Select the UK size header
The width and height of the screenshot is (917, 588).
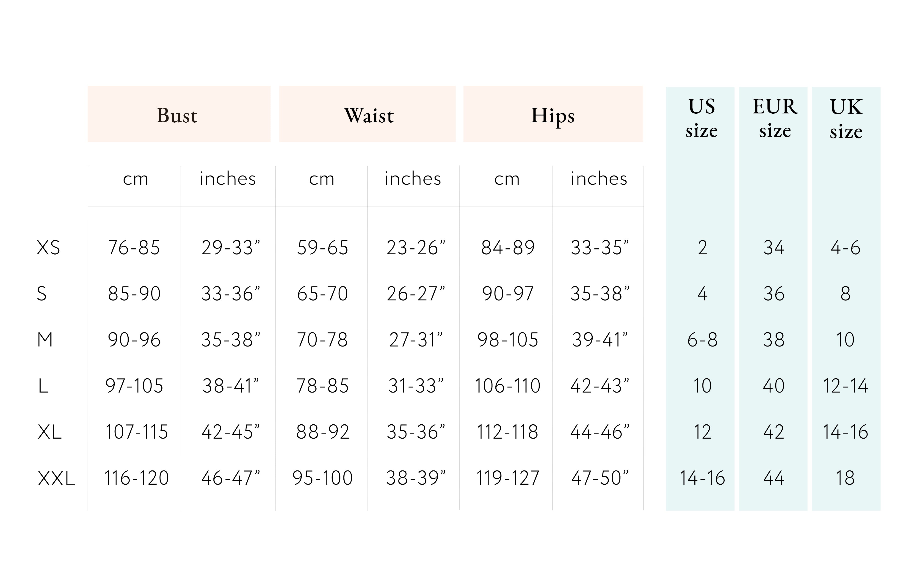coord(846,119)
